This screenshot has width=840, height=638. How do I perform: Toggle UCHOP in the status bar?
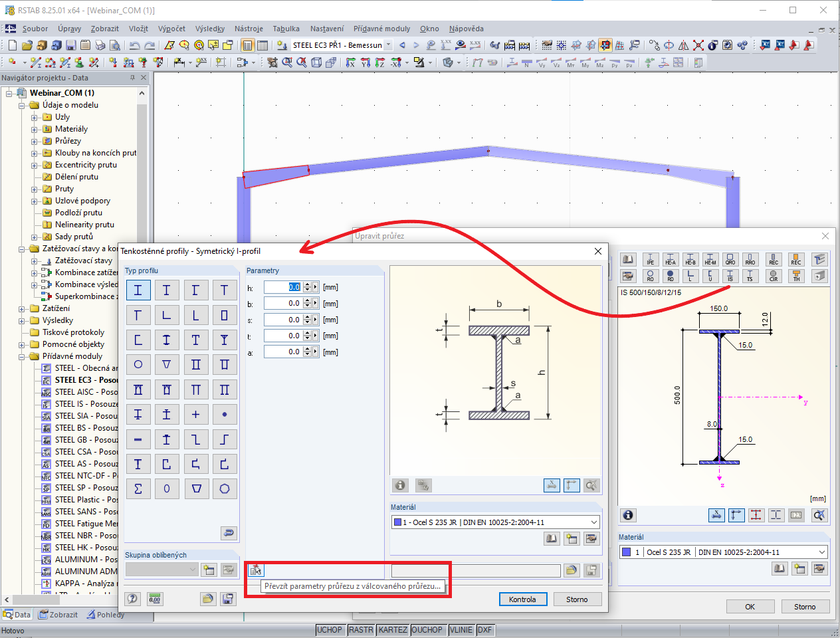tap(330, 630)
